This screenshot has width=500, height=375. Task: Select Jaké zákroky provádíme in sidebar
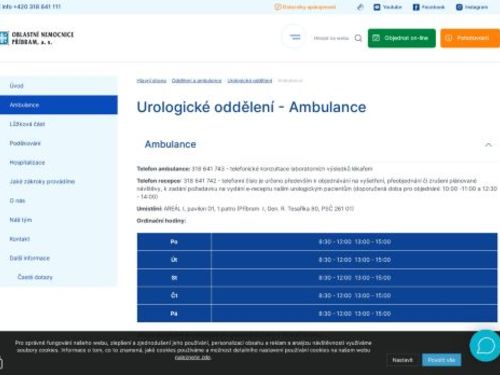click(x=59, y=182)
